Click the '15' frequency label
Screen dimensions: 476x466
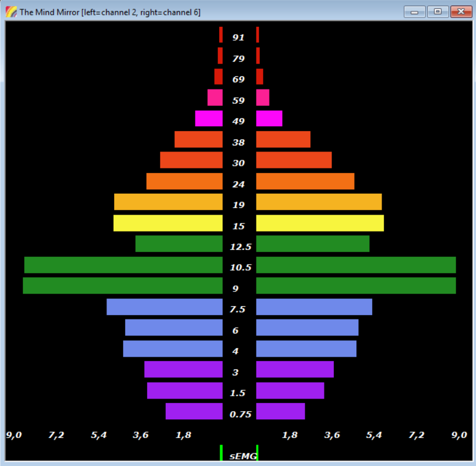tap(238, 226)
